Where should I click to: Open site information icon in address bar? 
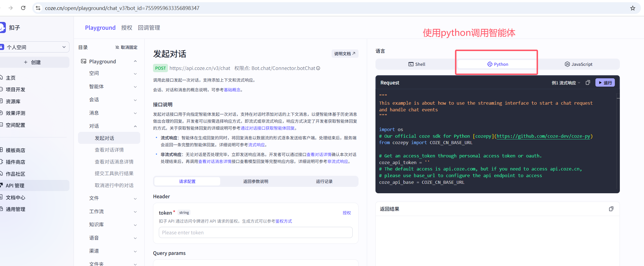coord(38,8)
